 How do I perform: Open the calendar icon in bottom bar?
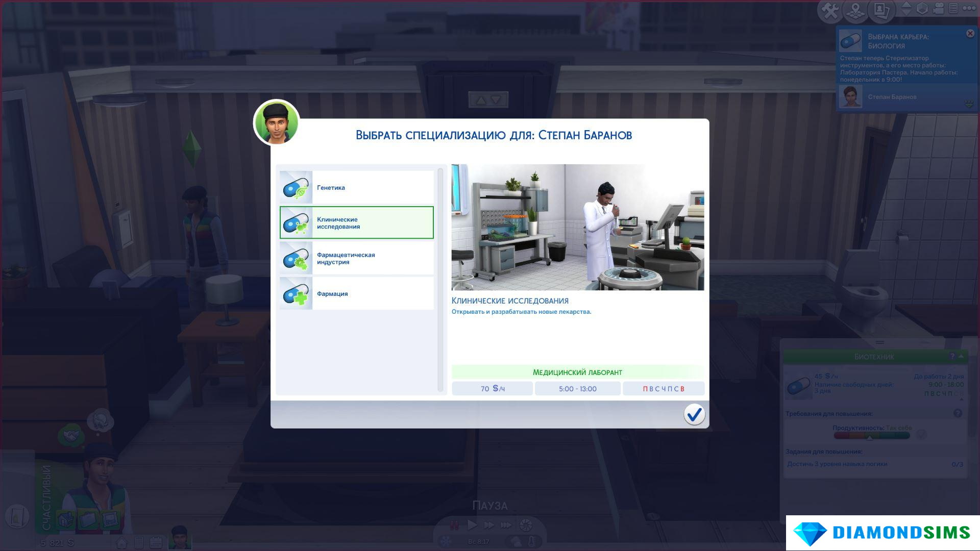(x=156, y=542)
